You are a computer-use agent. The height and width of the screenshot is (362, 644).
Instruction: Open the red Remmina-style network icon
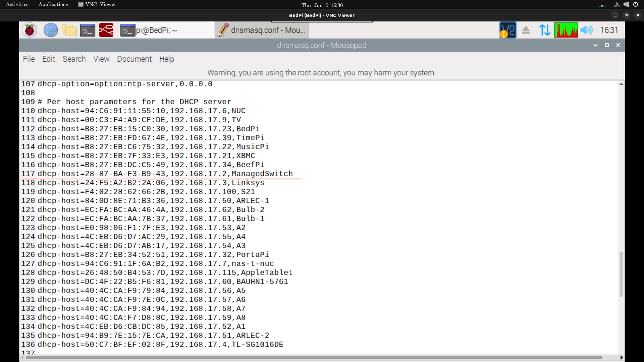[106, 30]
